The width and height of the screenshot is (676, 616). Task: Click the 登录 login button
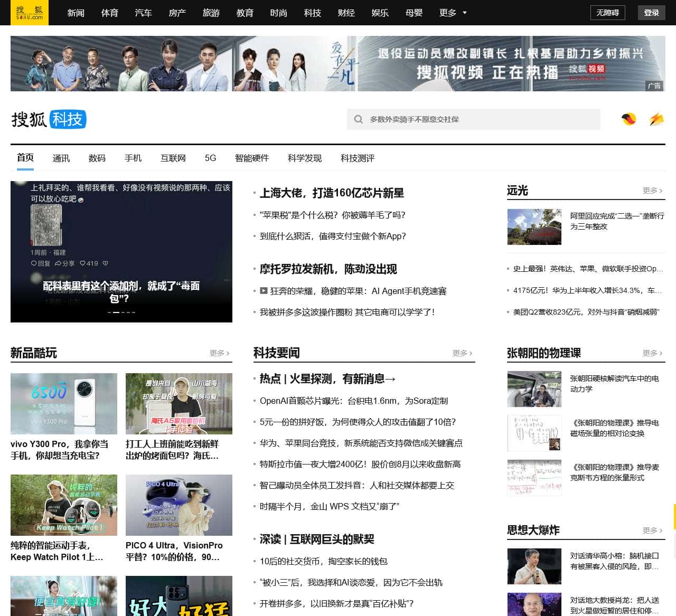651,13
